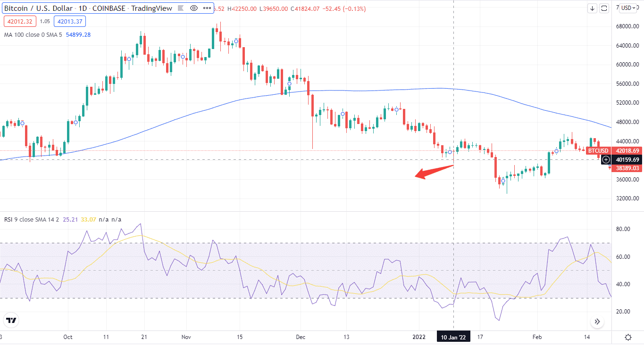Click the gray market status icon in legend
This screenshot has width=644, height=347.
[x=182, y=8]
